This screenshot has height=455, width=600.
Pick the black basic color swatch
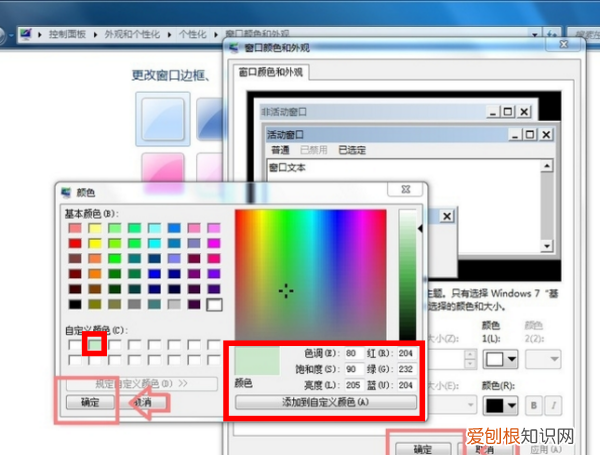(x=74, y=304)
